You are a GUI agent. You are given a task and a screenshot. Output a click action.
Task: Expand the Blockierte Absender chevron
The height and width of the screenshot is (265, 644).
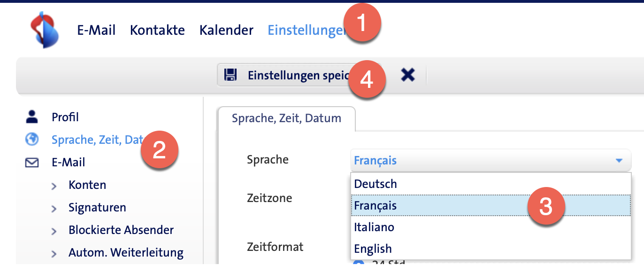54,231
